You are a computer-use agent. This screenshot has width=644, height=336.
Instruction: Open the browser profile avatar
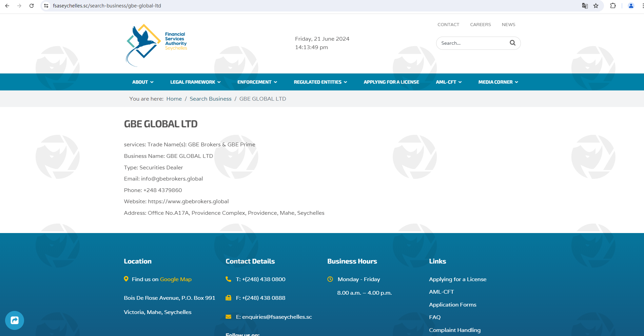[631, 6]
